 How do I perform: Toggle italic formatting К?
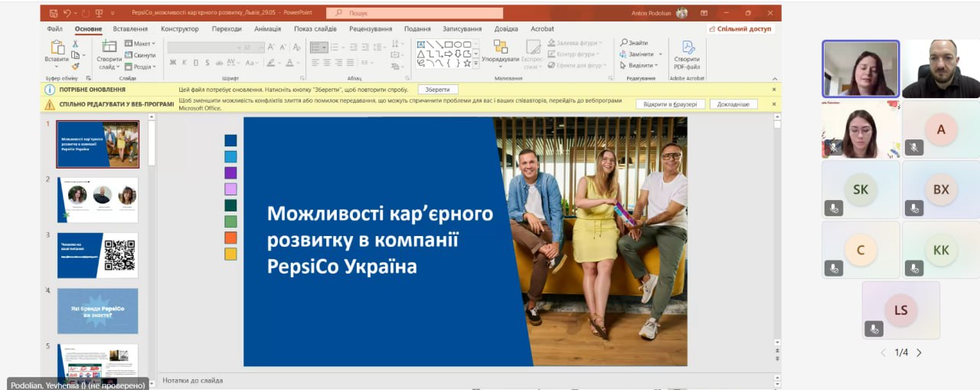point(185,63)
